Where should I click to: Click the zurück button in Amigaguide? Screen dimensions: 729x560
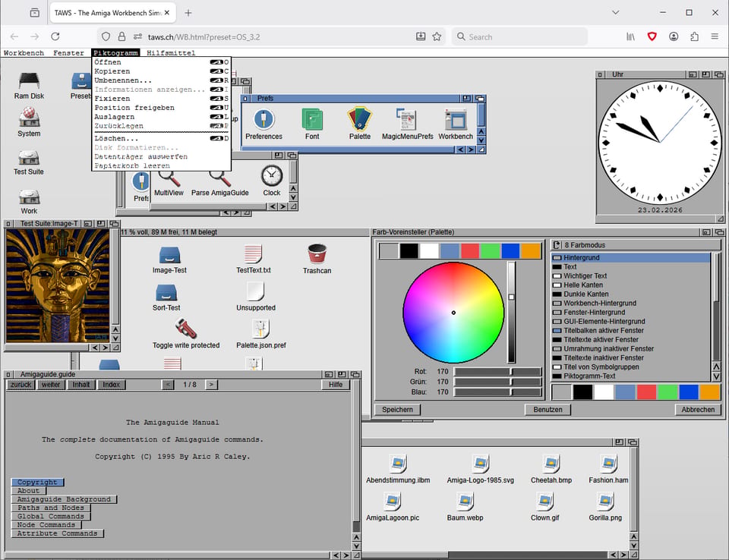[x=21, y=385]
